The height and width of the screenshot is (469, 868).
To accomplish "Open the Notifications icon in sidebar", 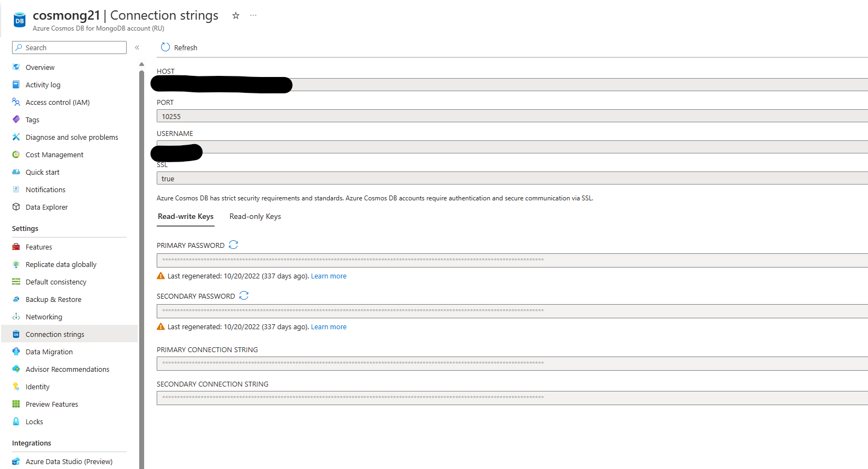I will [x=16, y=189].
